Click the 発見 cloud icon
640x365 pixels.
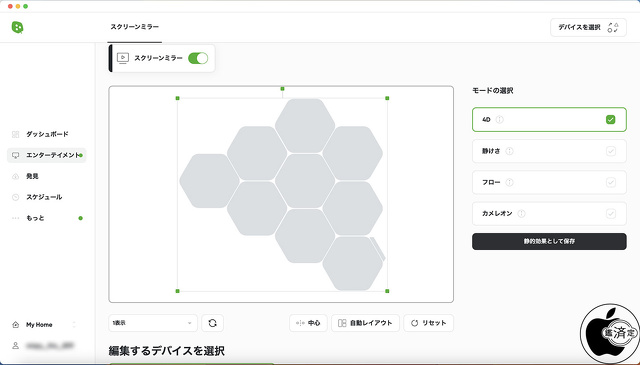point(16,176)
